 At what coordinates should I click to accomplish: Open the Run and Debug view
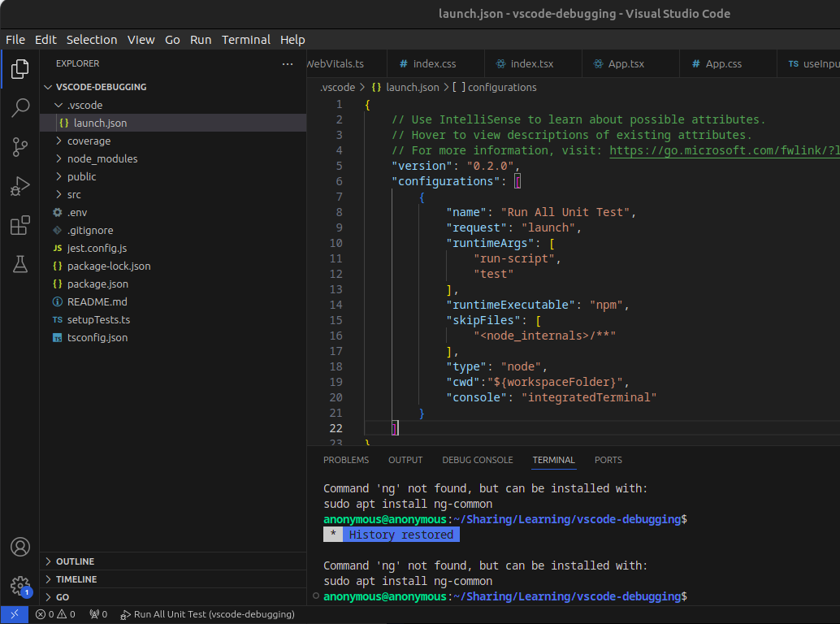20,186
